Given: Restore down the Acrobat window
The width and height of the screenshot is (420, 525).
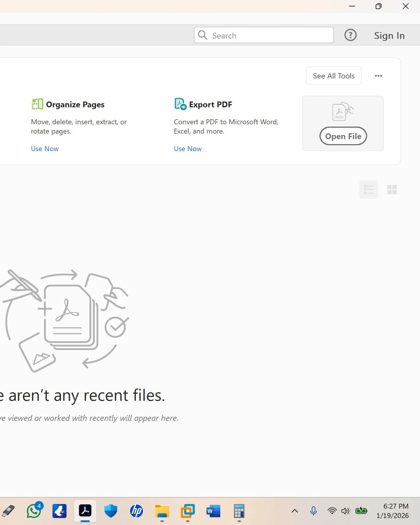Looking at the screenshot, I should tap(378, 6).
